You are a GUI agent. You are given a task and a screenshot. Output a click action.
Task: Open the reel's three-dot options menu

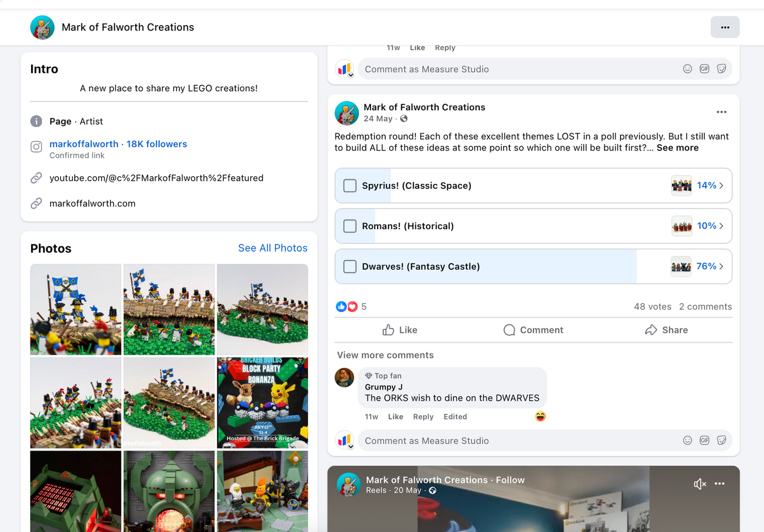coord(720,483)
